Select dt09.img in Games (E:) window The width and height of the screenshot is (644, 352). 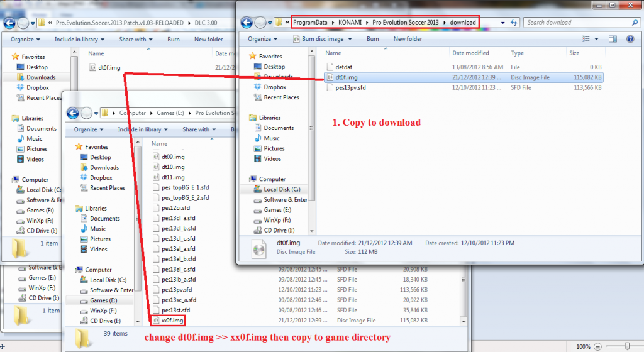click(169, 157)
